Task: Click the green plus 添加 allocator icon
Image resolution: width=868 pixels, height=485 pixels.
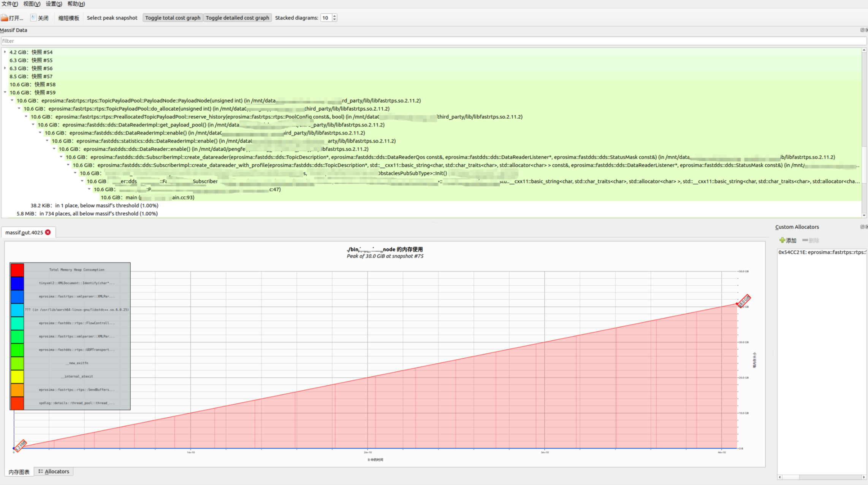Action: pos(782,240)
